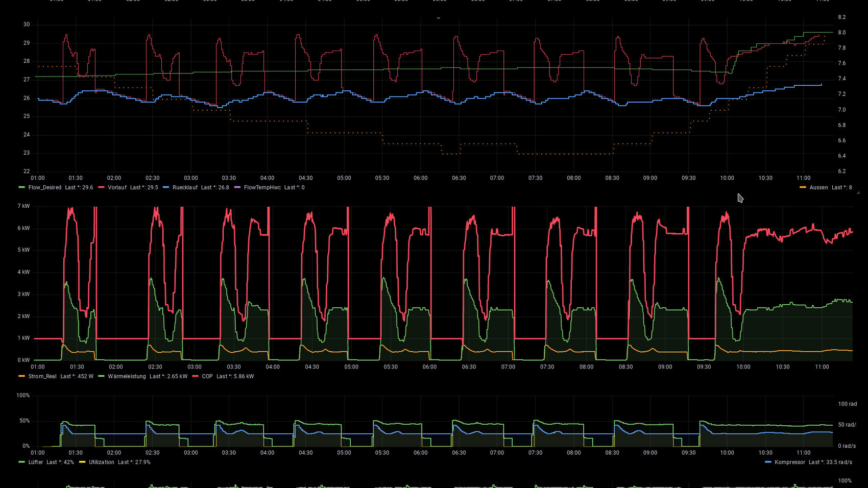Select the Strom_Real legend entry
The image size is (868, 488).
pos(42,376)
